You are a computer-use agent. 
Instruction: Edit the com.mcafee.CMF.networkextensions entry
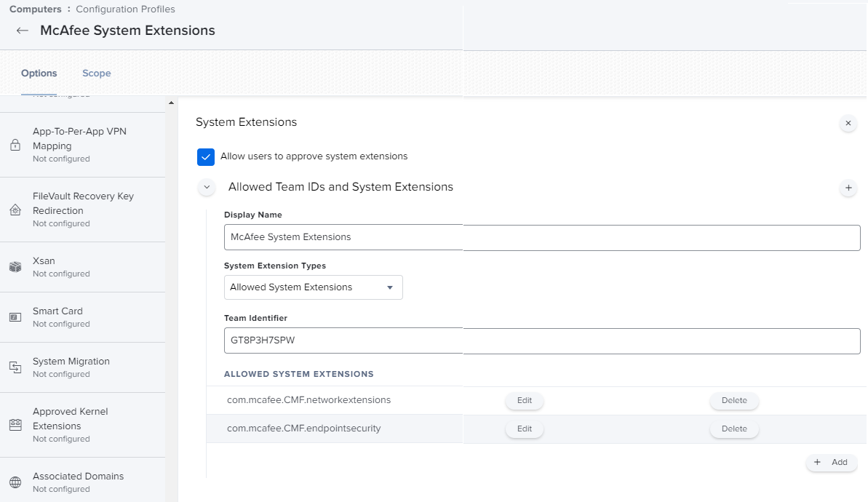[x=524, y=401]
